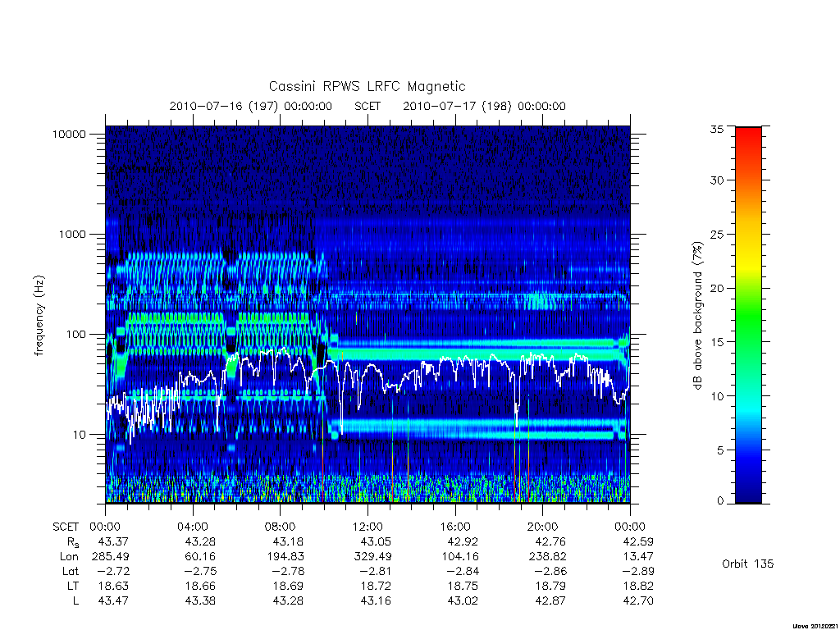840x630 pixels.
Task: Click the 'dB above background (7%)' label
Action: pos(697,316)
